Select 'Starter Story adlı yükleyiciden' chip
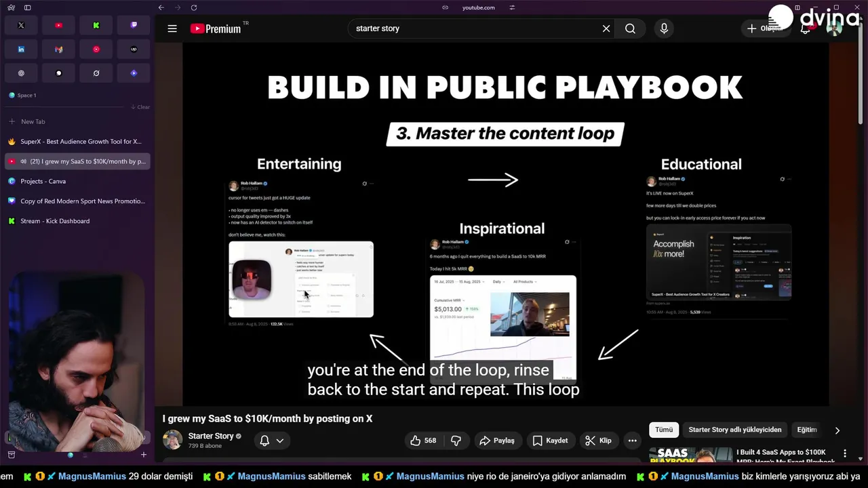The width and height of the screenshot is (868, 488). 734,430
